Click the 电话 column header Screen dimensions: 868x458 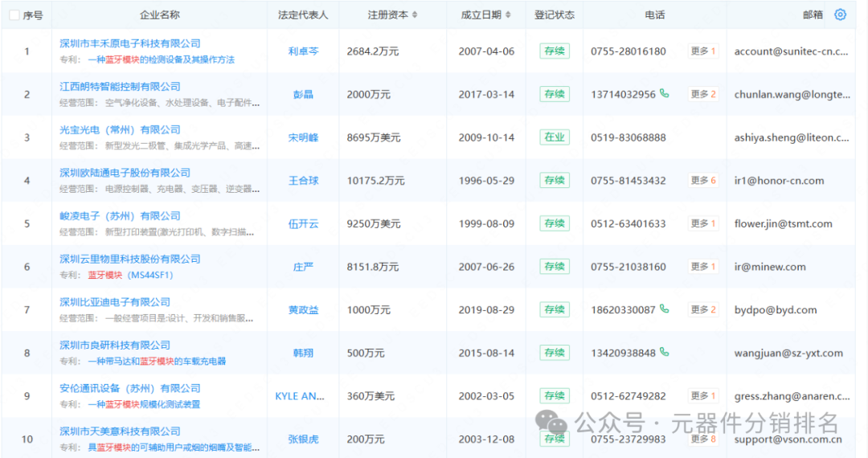pyautogui.click(x=654, y=15)
